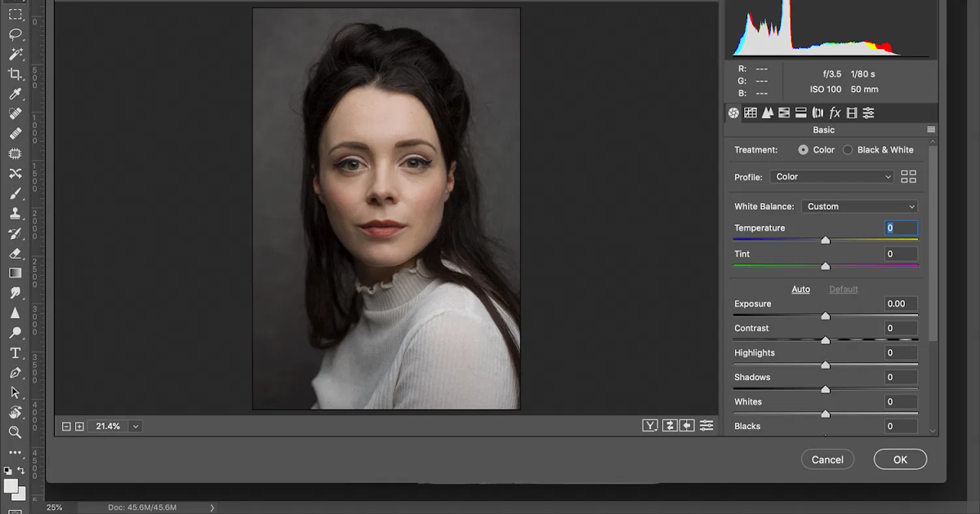Select the Path Selection arrow tool
This screenshot has width=980, height=514.
click(15, 392)
